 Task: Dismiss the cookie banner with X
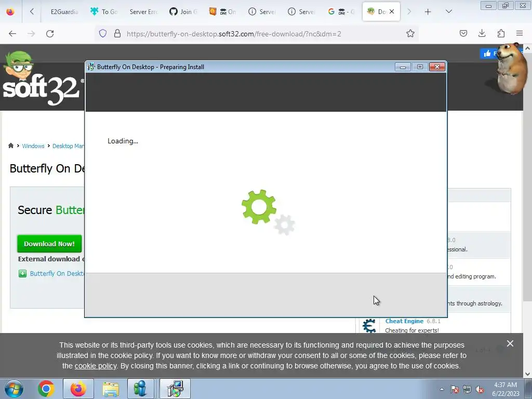point(510,343)
